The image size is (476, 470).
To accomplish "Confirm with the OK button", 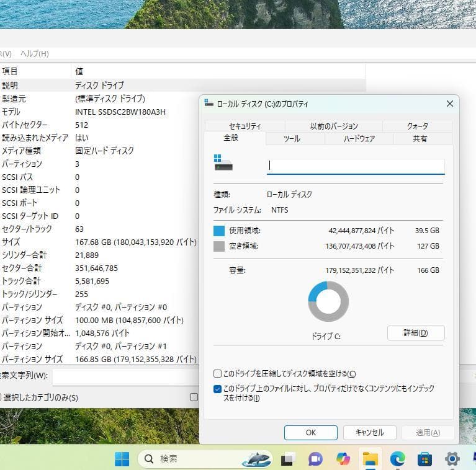I will point(310,432).
